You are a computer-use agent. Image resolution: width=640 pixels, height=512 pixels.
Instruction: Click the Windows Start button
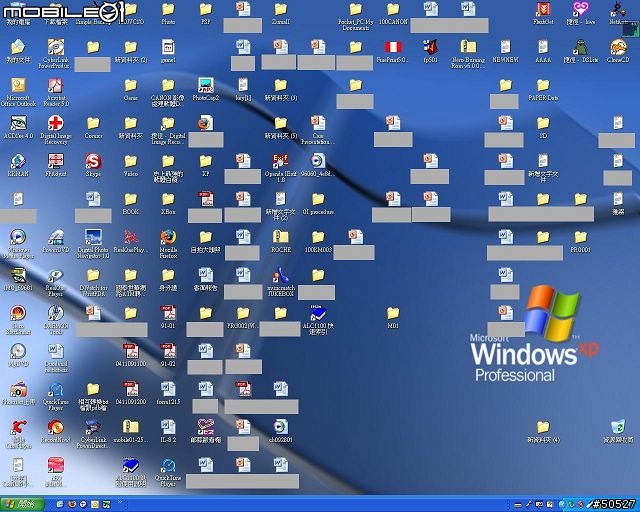[22, 504]
